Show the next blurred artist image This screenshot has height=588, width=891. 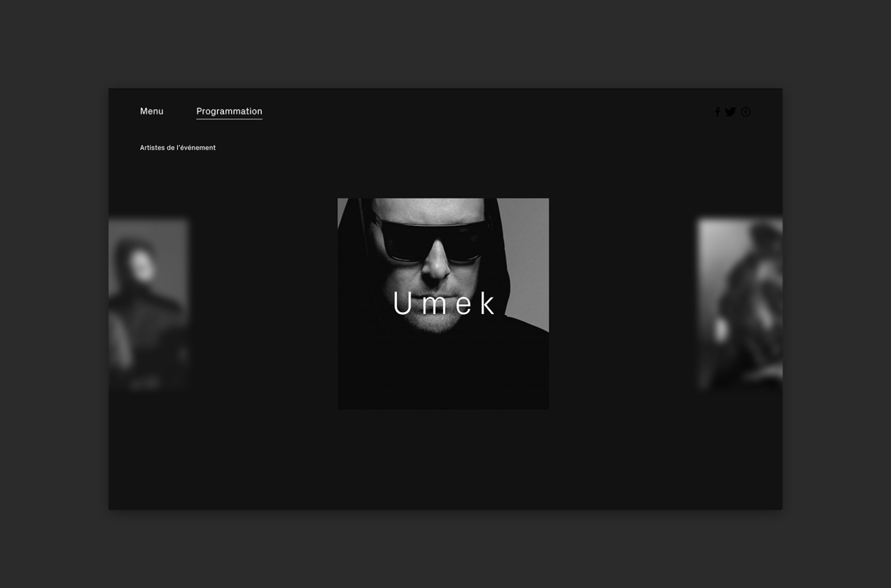pyautogui.click(x=740, y=304)
